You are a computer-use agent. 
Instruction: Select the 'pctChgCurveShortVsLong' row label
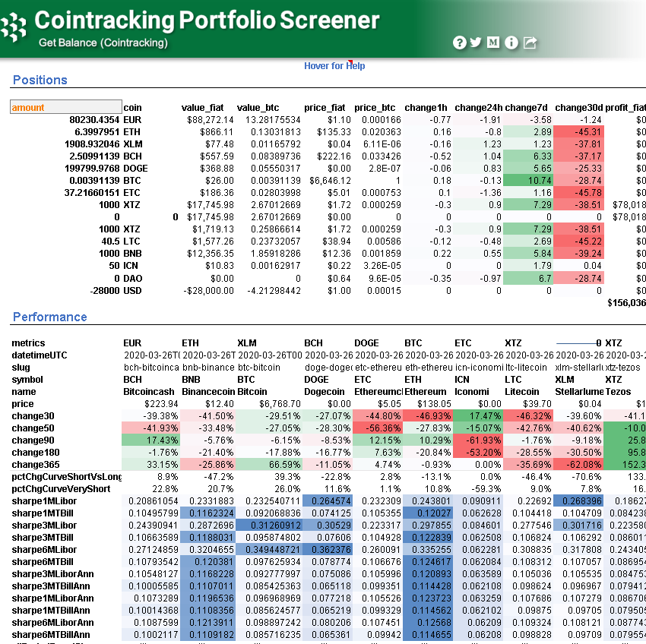click(66, 477)
